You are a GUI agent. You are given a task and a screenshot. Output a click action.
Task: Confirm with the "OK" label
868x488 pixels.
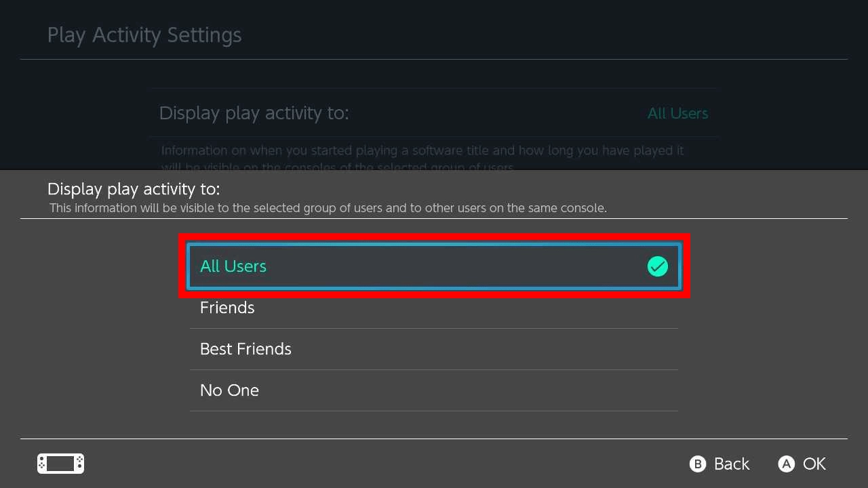point(814,464)
